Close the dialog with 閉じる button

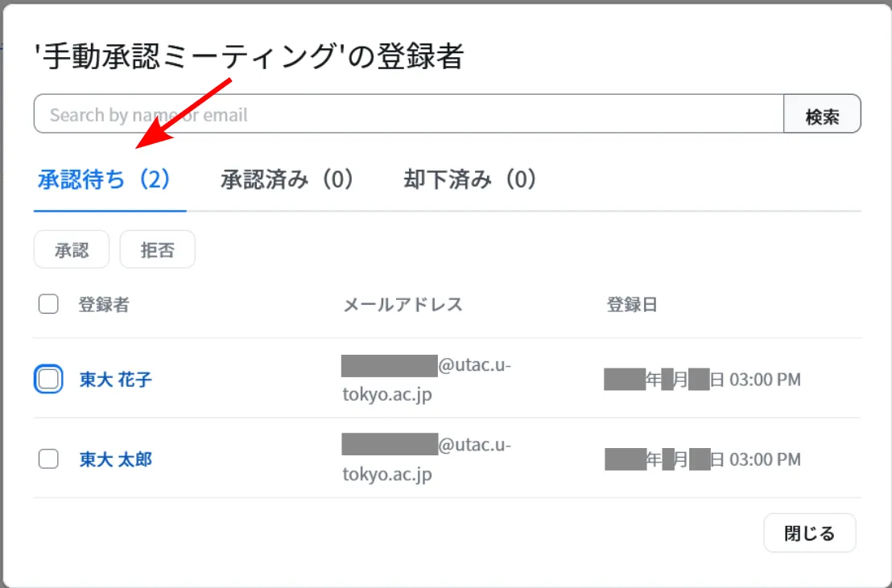pos(809,532)
